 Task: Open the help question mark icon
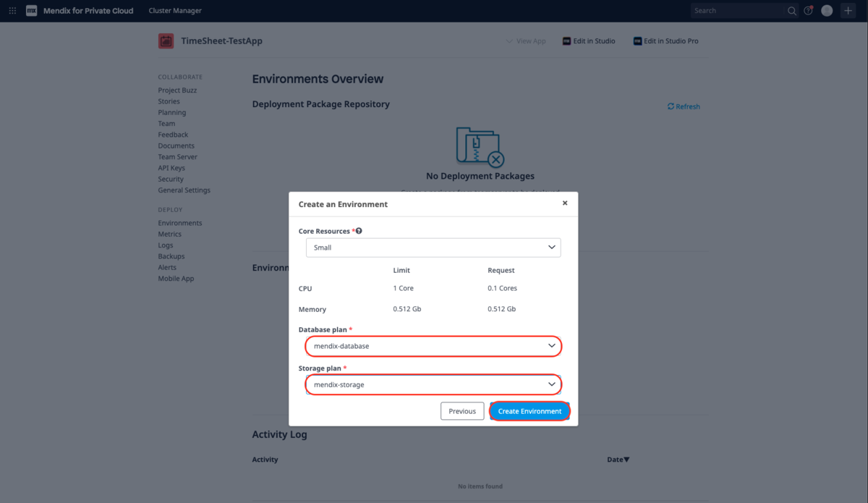click(809, 11)
